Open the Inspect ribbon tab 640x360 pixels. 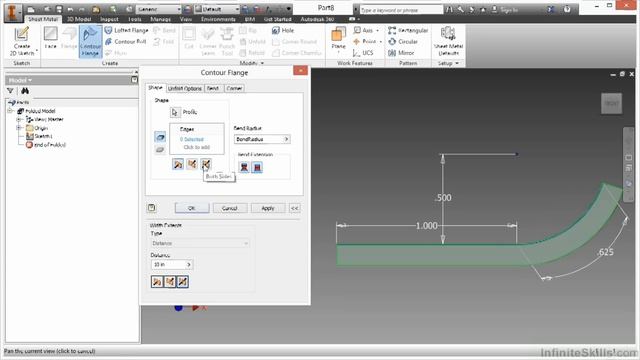(109, 19)
